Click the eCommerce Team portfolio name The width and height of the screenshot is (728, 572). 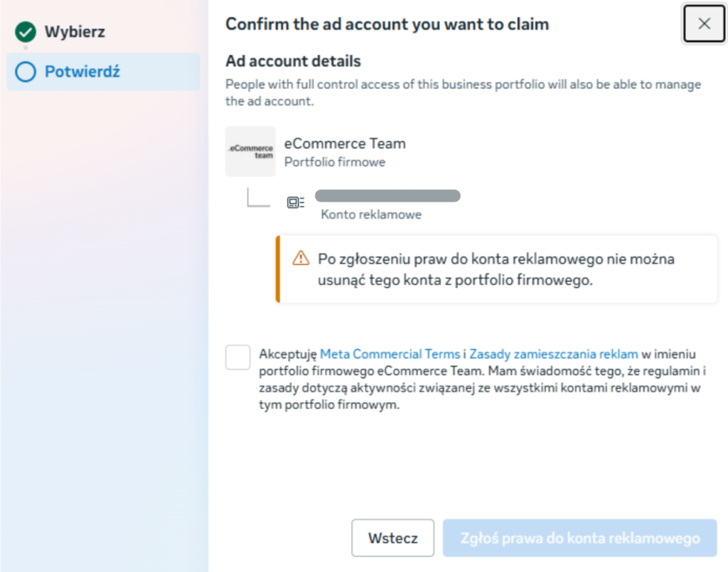click(x=345, y=144)
